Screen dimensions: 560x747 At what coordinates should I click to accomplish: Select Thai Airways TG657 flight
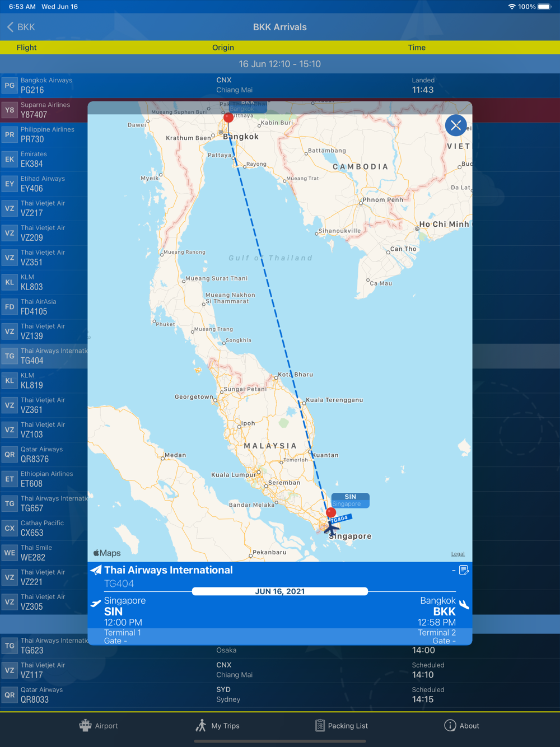pos(44,505)
